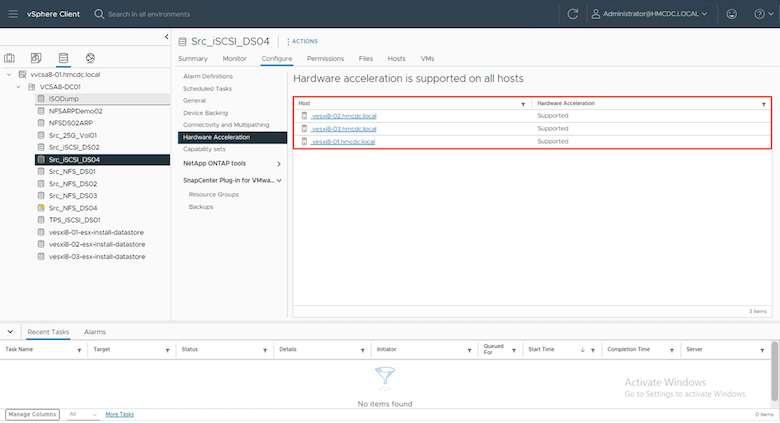Open the smiley feedback icon
Screen dimensions: 780x423
point(731,14)
